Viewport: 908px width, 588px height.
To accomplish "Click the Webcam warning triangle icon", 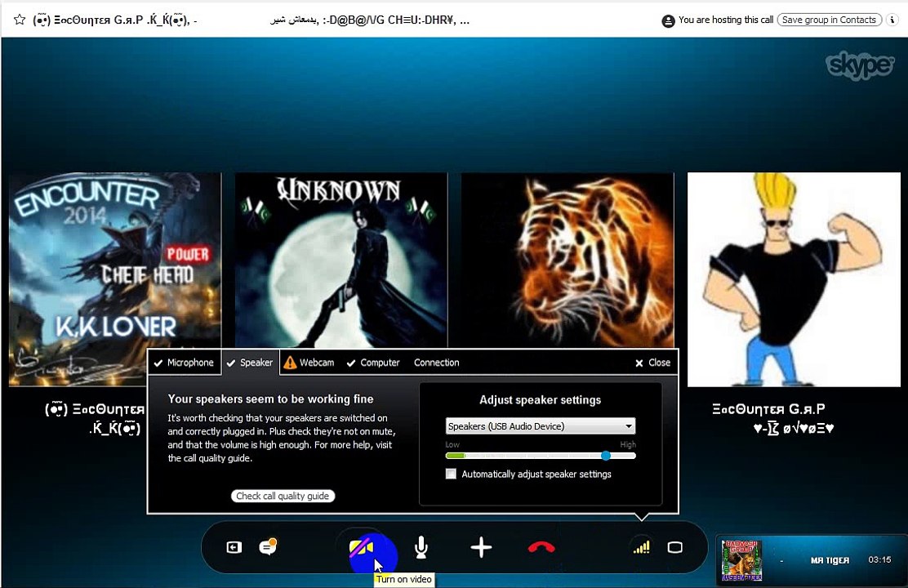I will click(x=290, y=363).
